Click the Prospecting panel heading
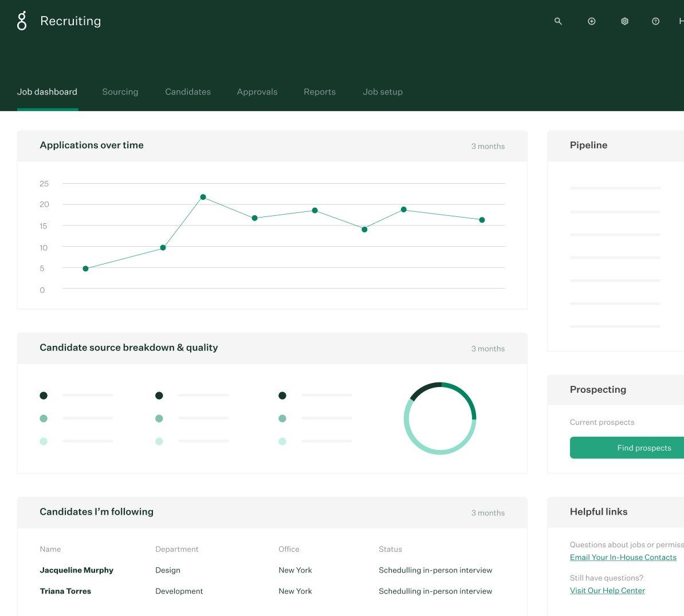 pos(597,390)
